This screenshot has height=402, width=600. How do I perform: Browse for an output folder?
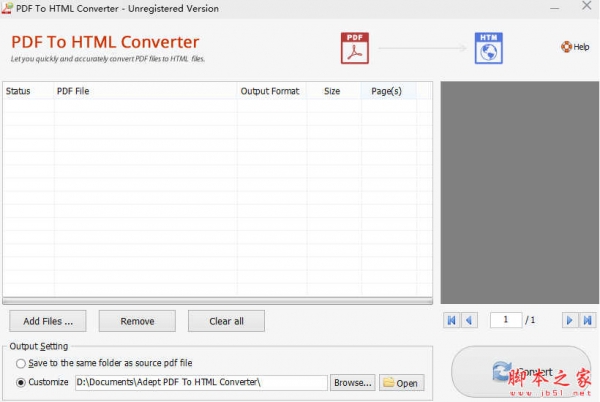pos(352,383)
